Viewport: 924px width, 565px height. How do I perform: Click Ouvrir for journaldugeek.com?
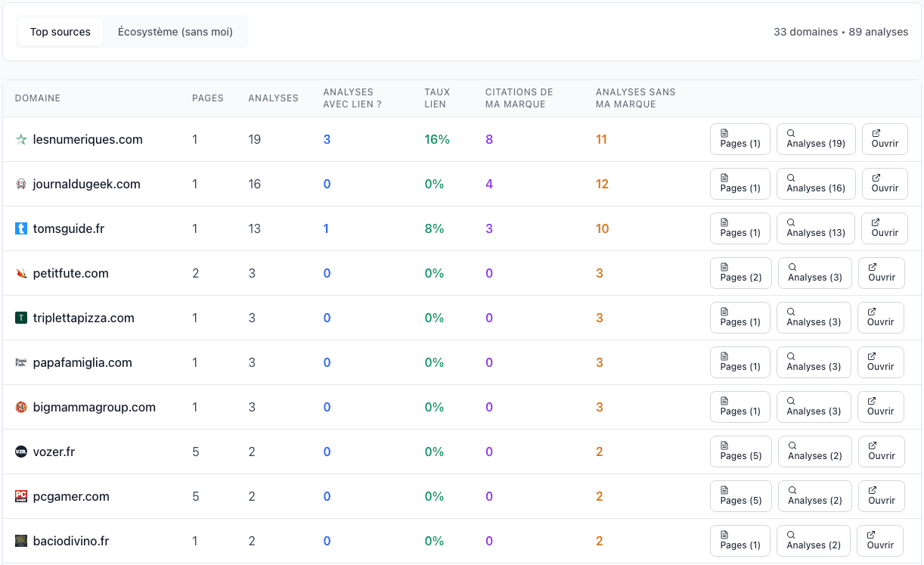point(885,184)
